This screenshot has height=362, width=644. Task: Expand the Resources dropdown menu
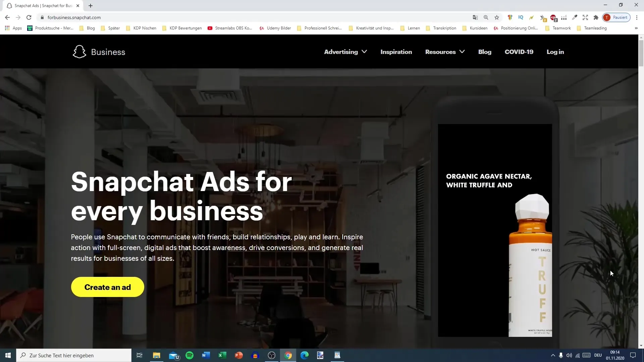click(445, 52)
